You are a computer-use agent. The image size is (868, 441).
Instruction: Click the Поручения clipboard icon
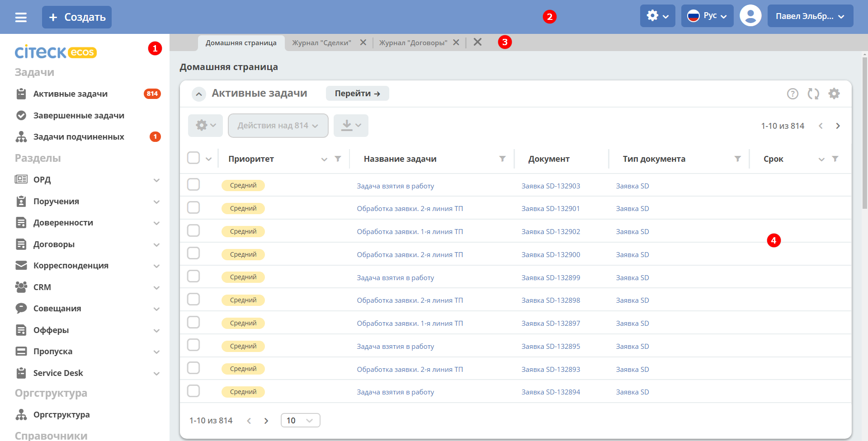pyautogui.click(x=21, y=201)
